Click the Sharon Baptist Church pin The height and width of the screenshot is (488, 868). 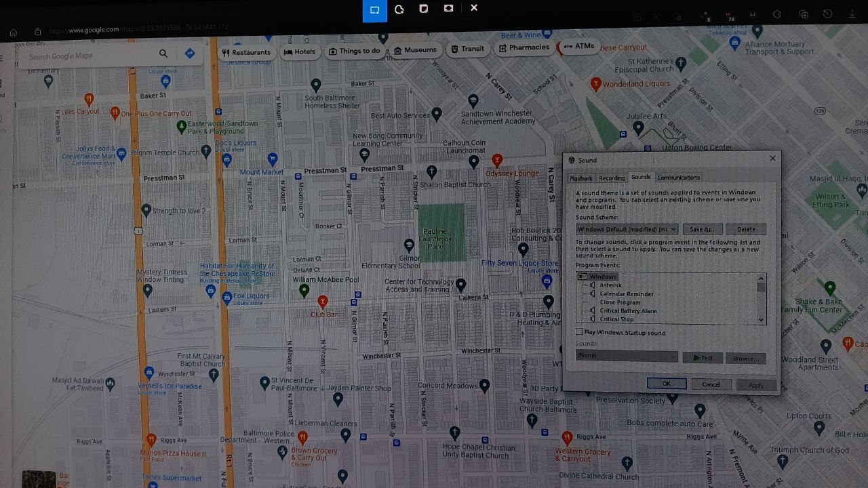click(432, 171)
